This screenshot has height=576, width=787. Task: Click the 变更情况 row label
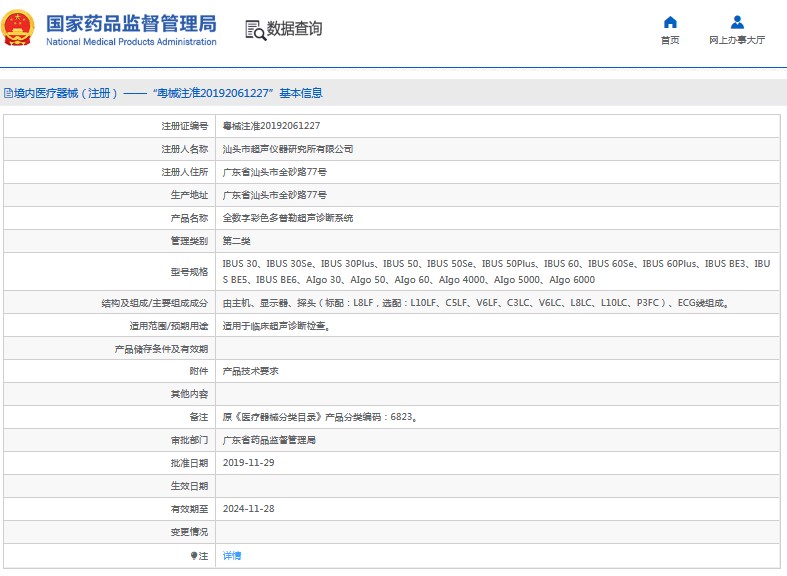click(x=189, y=532)
